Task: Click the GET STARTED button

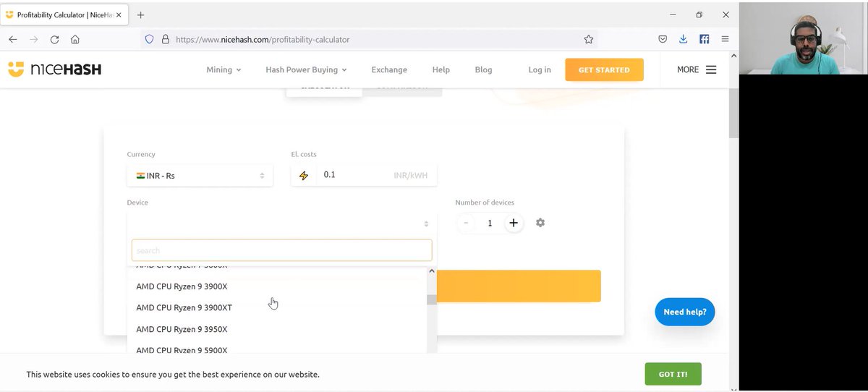Action: (x=604, y=69)
